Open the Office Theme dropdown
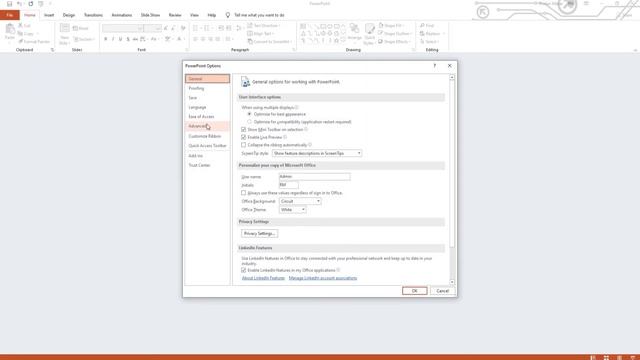Viewport: 640px width, 360px height. (293, 209)
